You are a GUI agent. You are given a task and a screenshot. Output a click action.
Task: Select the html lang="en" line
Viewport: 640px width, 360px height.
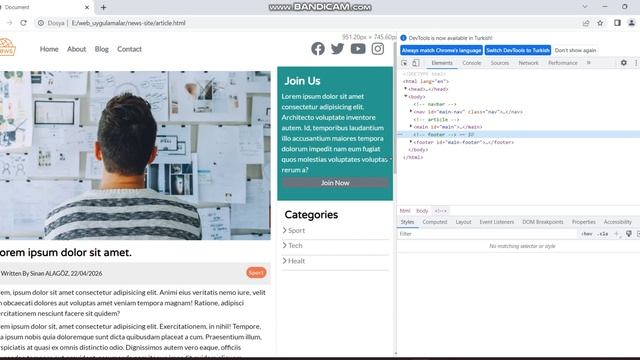coord(426,81)
